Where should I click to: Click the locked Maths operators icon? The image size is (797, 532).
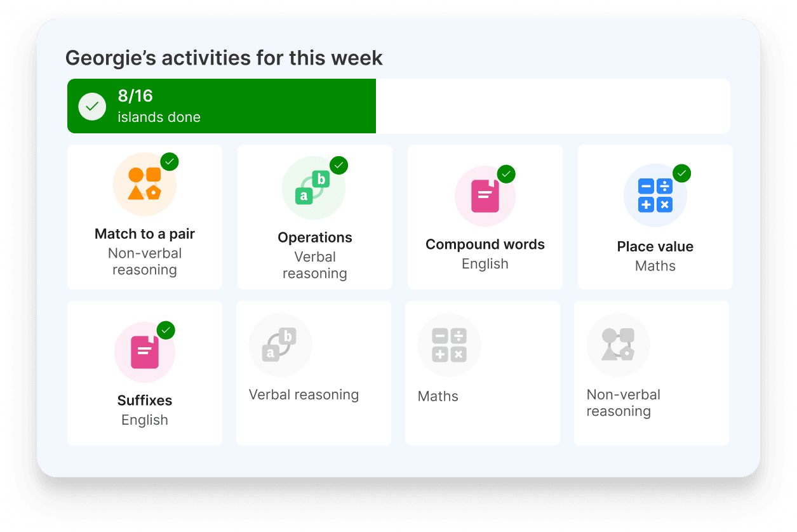[x=449, y=345]
